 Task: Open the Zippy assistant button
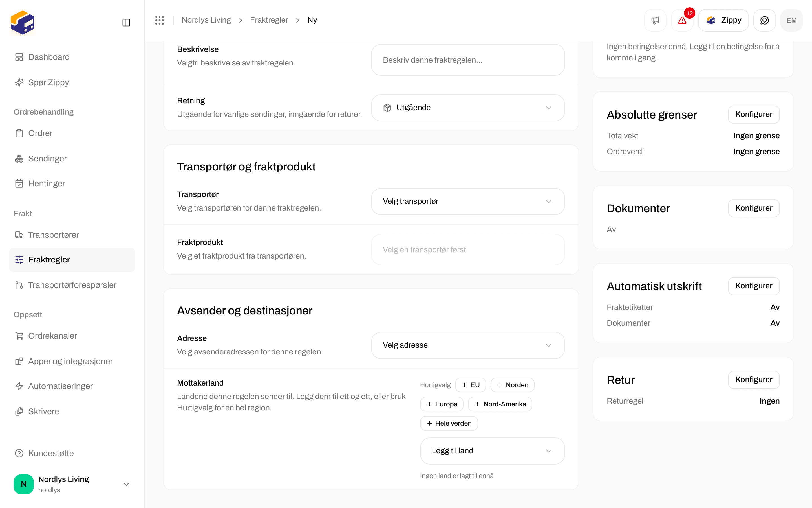click(x=723, y=20)
